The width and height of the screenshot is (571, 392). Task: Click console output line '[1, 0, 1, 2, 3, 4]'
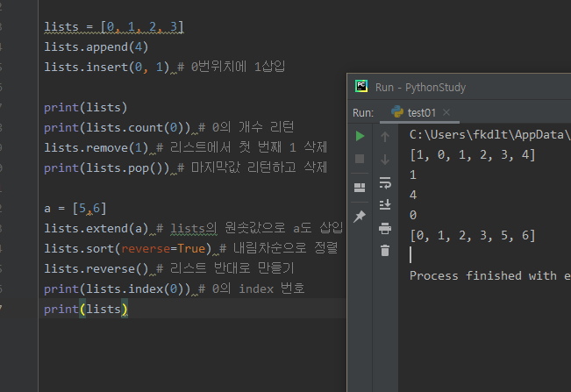point(472,155)
